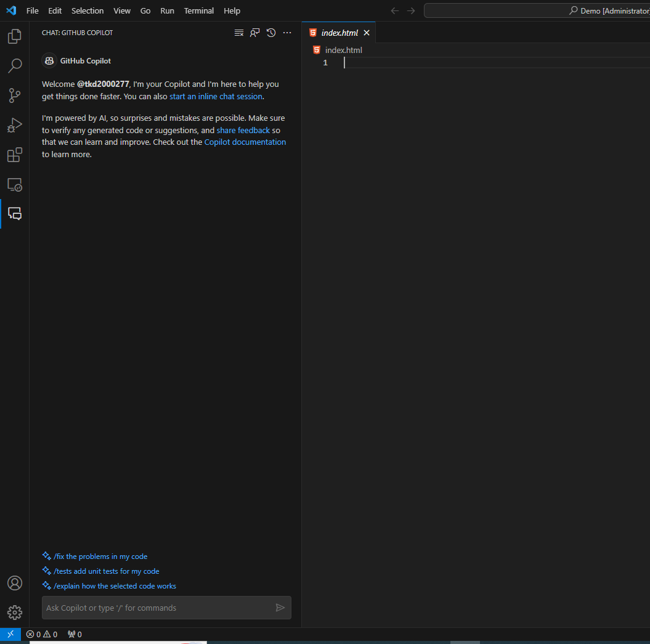Open the Manage settings gear menu
Screen dimensions: 650x644
[15, 612]
